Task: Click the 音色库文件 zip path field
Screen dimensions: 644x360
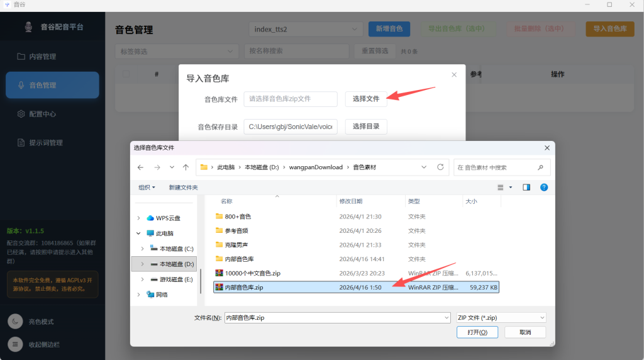Action: pos(291,99)
